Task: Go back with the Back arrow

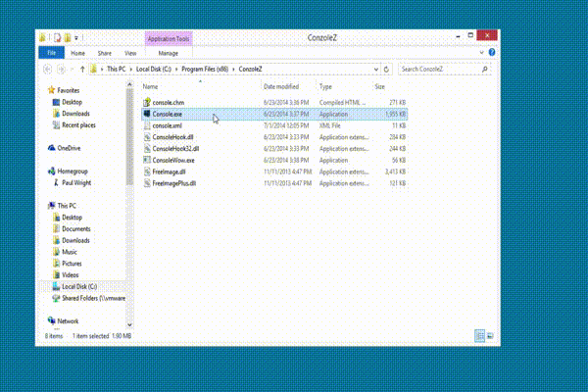Action: tap(47, 69)
